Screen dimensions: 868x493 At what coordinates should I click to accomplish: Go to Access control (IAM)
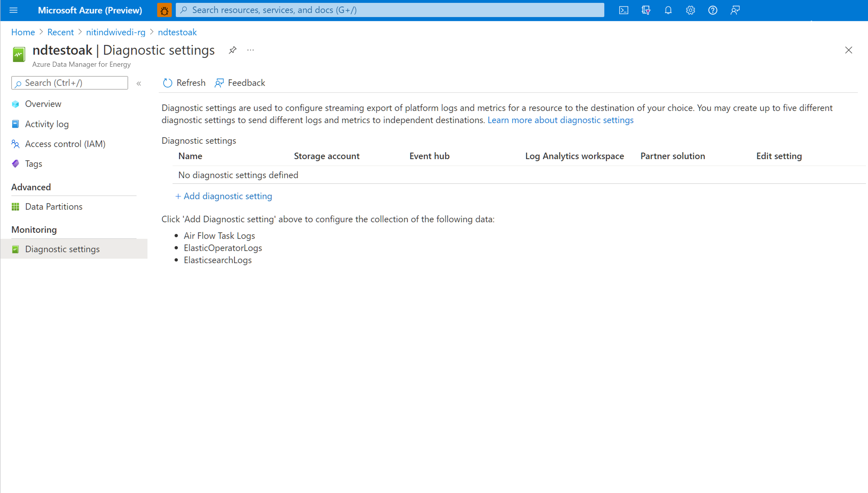pyautogui.click(x=65, y=144)
